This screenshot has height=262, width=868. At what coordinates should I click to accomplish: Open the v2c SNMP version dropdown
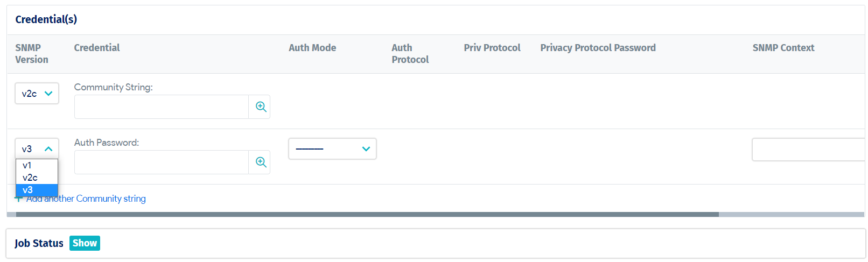click(x=37, y=94)
